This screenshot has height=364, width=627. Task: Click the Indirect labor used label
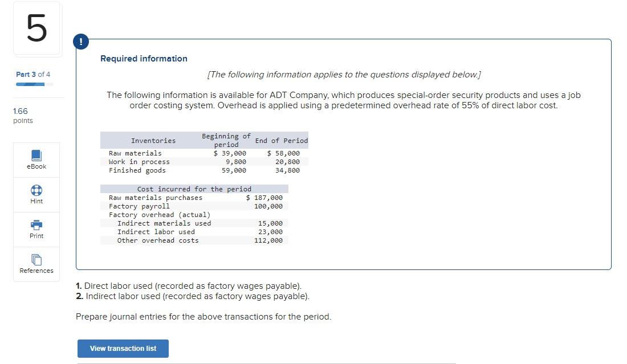coord(156,232)
